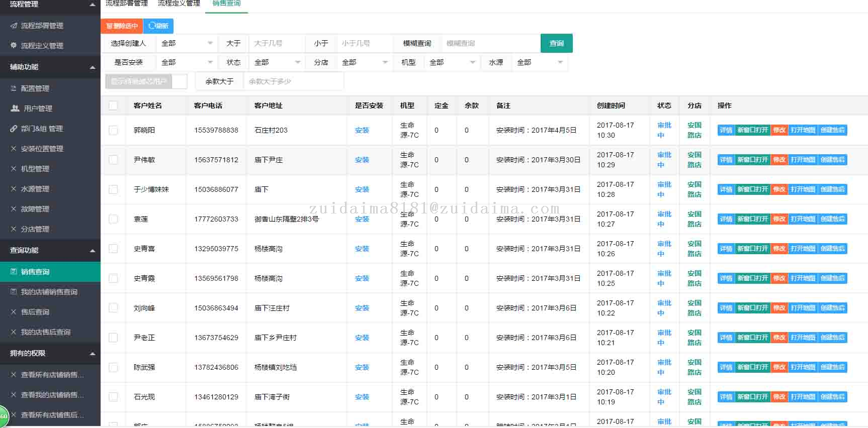This screenshot has height=428, width=868.
Task: Click 打开地图 button in 袁莲 row
Action: 803,219
